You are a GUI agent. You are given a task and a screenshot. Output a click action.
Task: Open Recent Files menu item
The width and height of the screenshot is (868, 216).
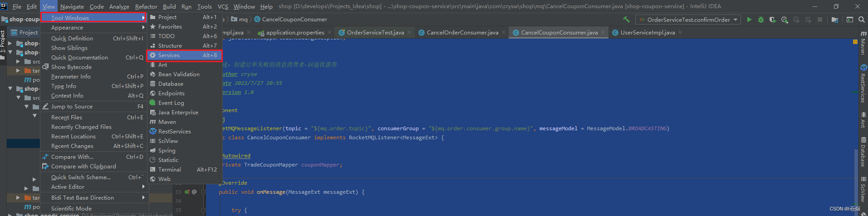93,118
